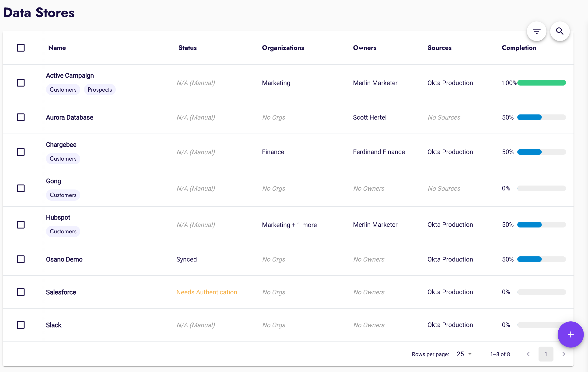
Task: Open the filter panel icon
Action: point(536,31)
